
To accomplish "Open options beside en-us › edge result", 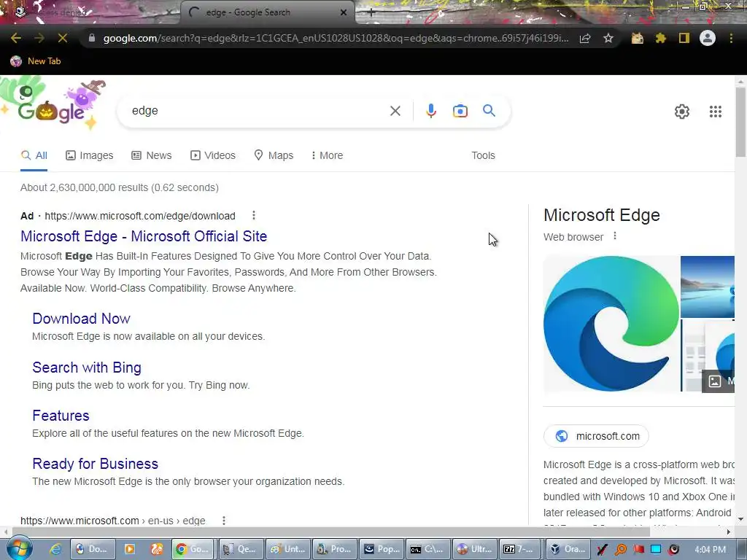I will [x=224, y=521].
